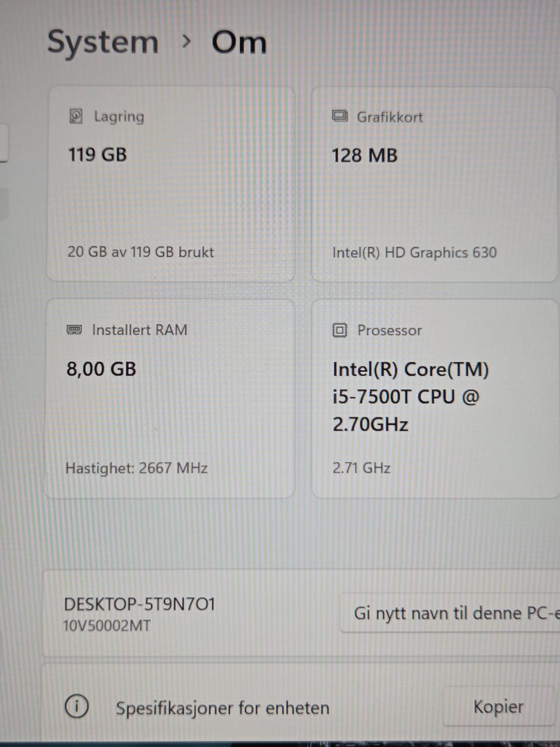Image resolution: width=560 pixels, height=747 pixels.
Task: Click the Intel(R) HD Graphics 630 label
Action: tap(414, 253)
